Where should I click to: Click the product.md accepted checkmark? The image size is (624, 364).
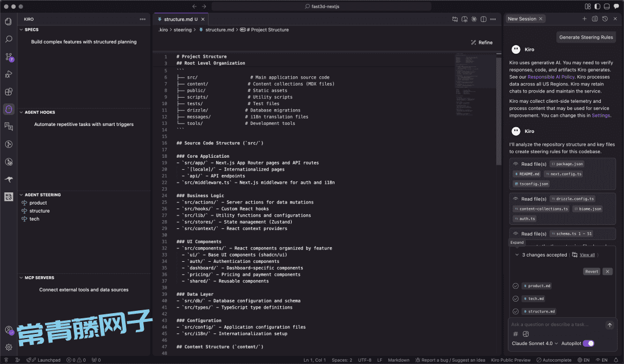click(515, 286)
